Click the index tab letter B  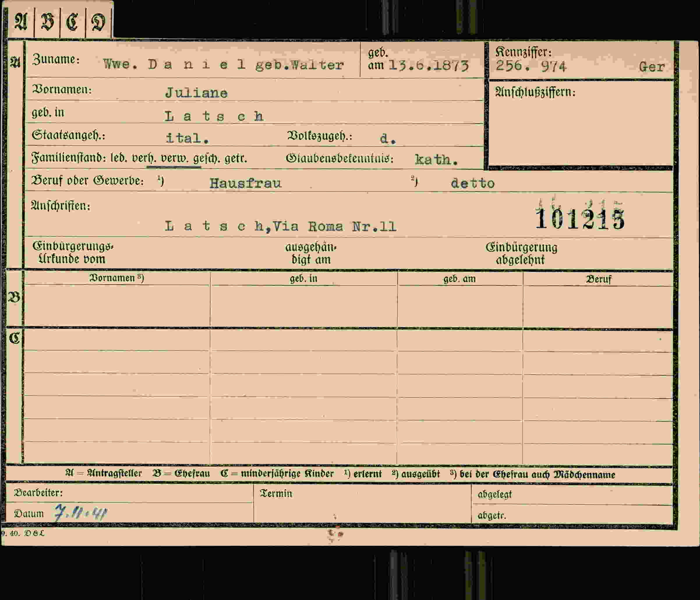47,22
